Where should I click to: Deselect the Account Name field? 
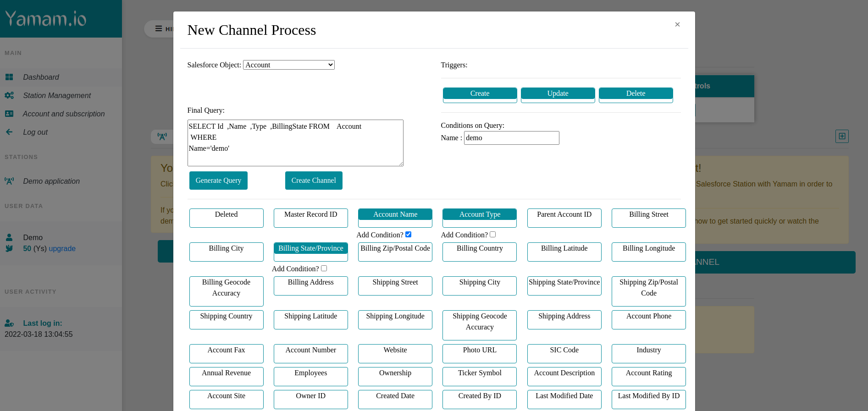tap(395, 218)
